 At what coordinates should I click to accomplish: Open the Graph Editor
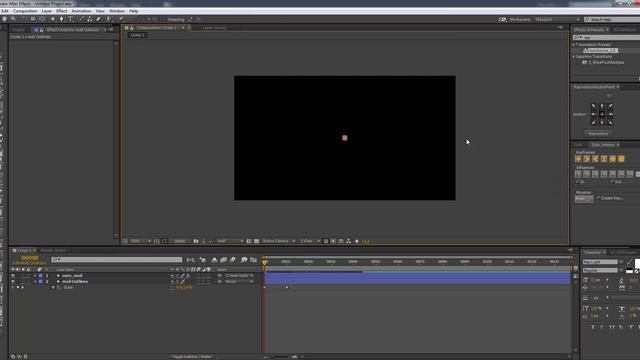click(x=253, y=260)
